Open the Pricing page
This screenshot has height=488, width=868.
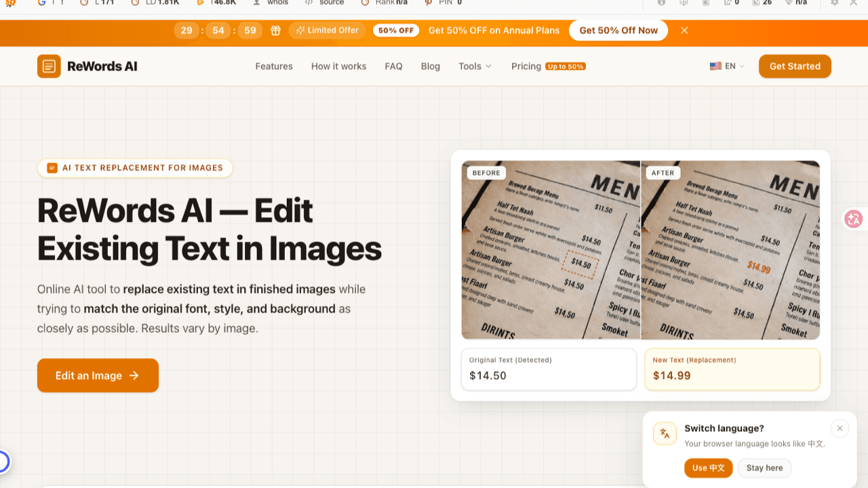point(526,66)
